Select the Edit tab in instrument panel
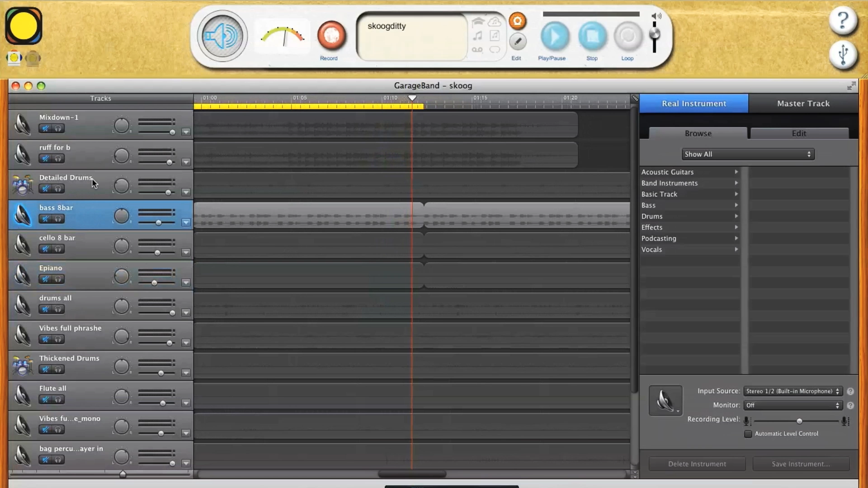Viewport: 868px width, 488px height. click(799, 133)
